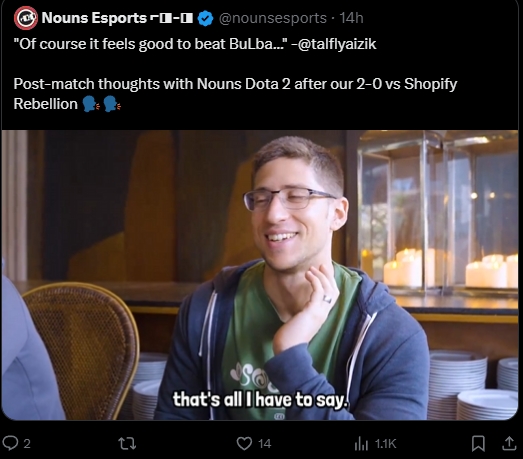Bookmark this Nouns Esports post

coord(478,444)
